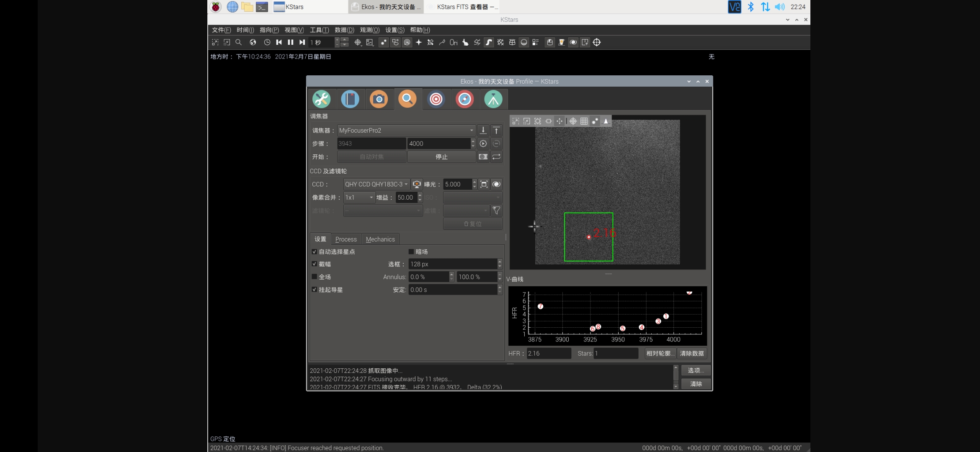Click the 停止 stop button
Image resolution: width=980 pixels, height=452 pixels.
coord(441,157)
